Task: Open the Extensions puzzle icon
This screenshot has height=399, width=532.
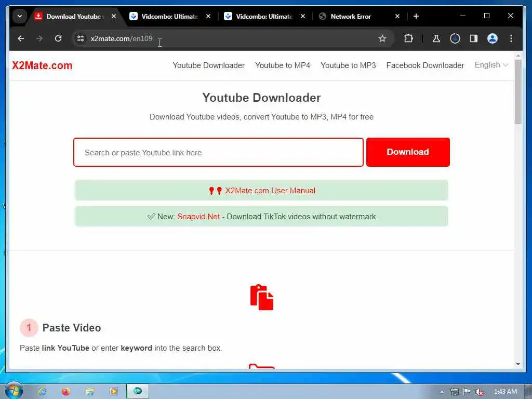Action: 408,38
